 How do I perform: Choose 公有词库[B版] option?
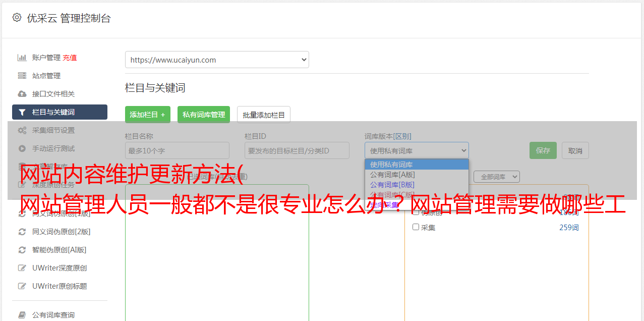tap(417, 185)
